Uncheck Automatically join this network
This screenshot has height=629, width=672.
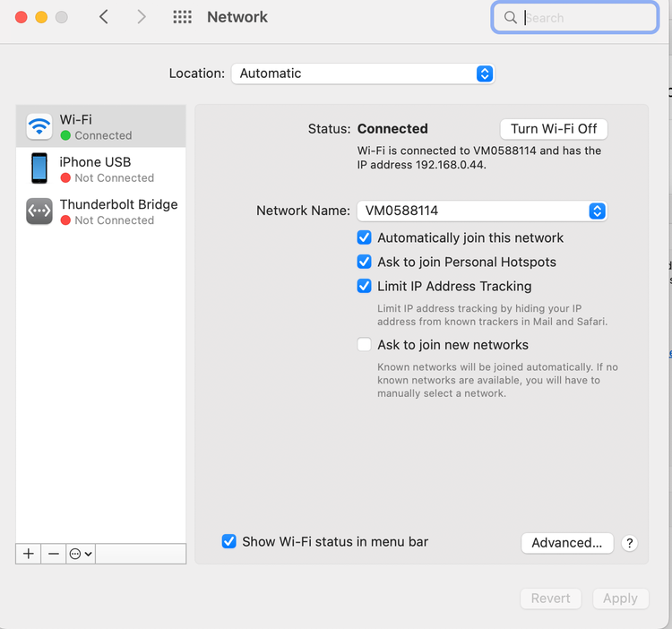tap(364, 237)
